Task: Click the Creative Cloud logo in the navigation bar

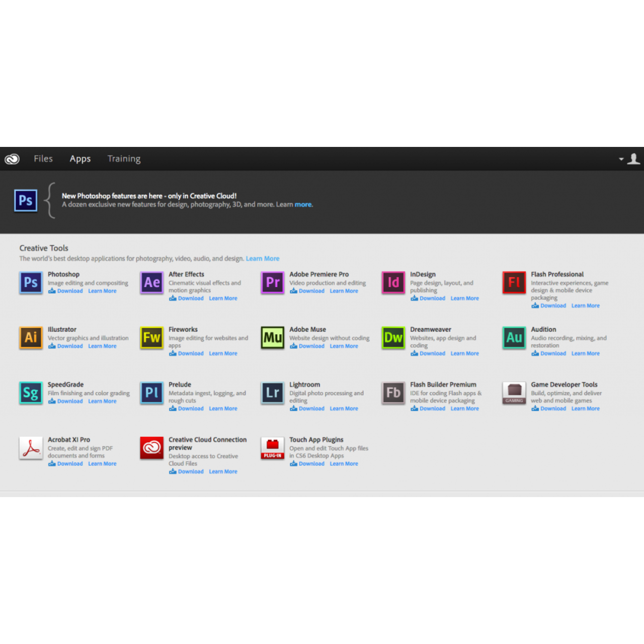Action: [12, 159]
